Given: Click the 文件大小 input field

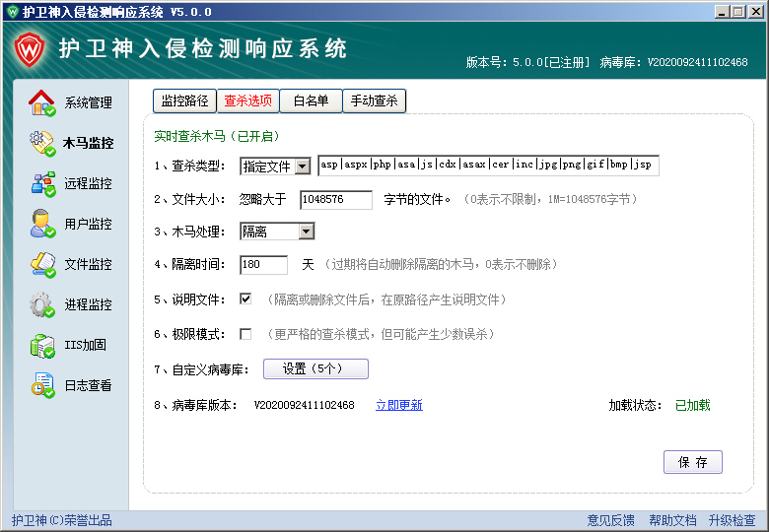Looking at the screenshot, I should pos(336,200).
